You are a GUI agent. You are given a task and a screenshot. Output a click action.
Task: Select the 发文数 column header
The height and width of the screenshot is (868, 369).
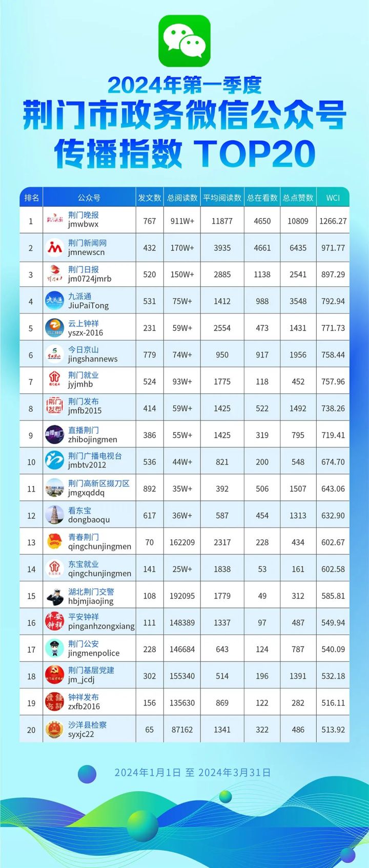(150, 198)
